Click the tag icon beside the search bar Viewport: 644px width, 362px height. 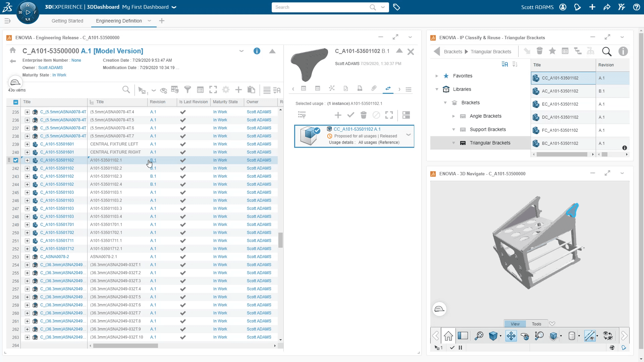(x=396, y=7)
